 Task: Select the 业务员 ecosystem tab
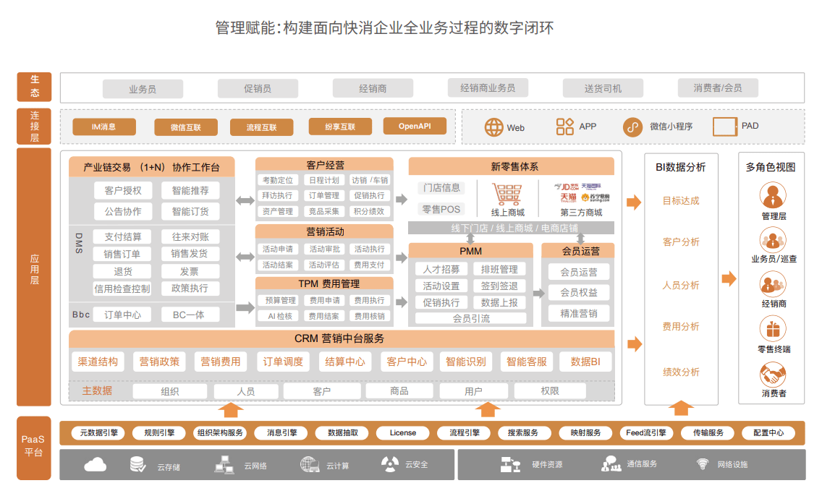(143, 89)
